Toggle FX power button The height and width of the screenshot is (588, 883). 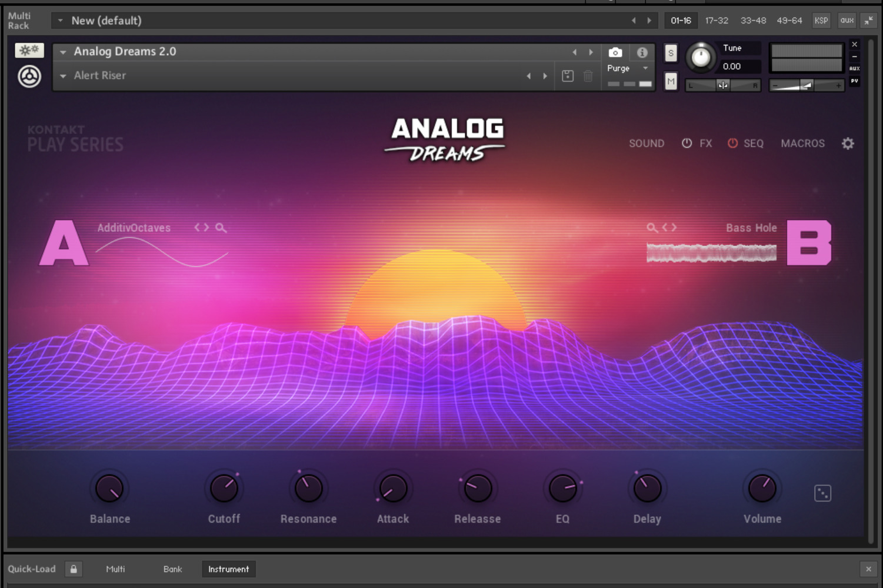tap(687, 143)
